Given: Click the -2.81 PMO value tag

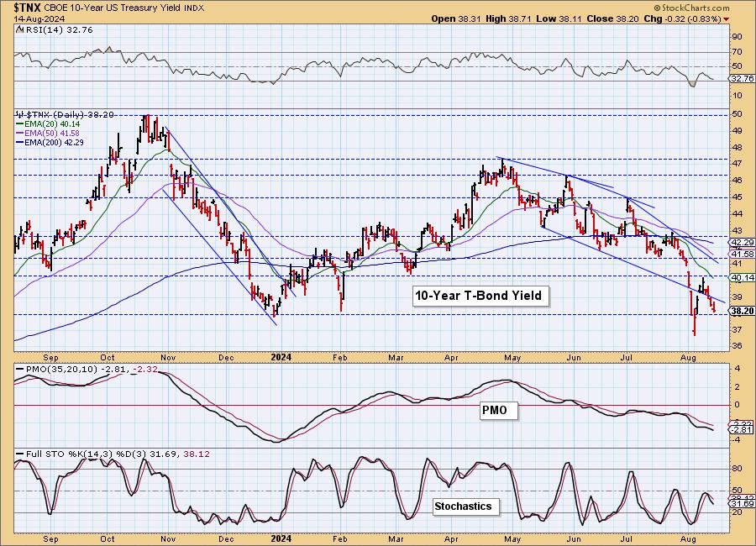Looking at the screenshot, I should point(742,429).
